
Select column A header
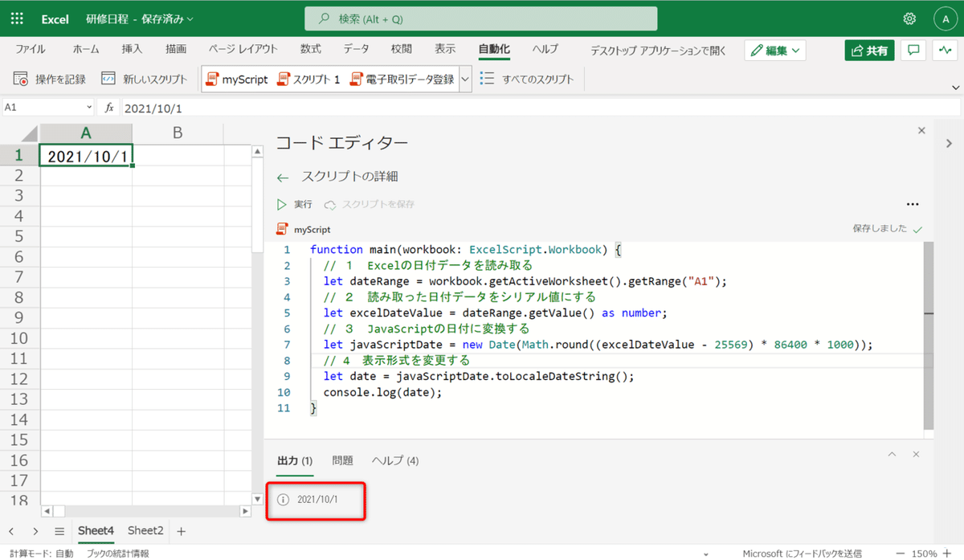click(87, 133)
